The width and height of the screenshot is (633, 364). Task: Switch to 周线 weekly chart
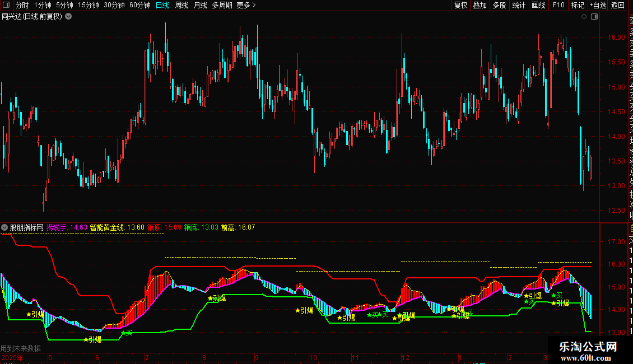click(x=181, y=5)
